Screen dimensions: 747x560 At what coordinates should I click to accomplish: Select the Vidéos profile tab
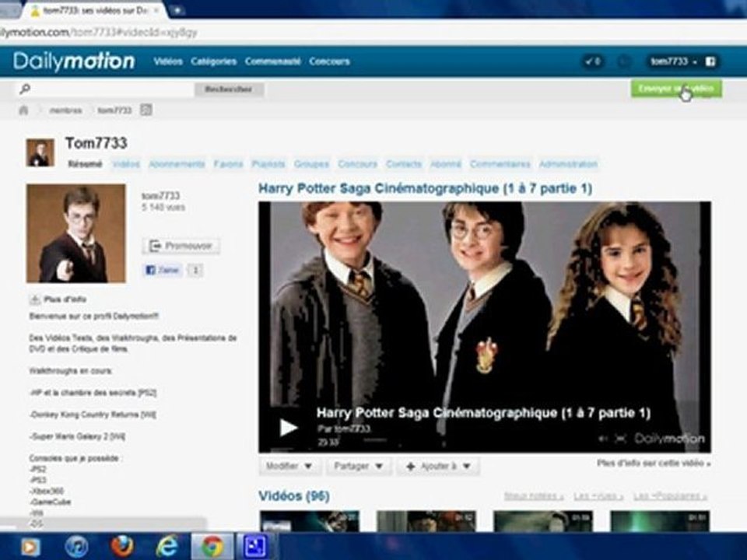point(126,164)
